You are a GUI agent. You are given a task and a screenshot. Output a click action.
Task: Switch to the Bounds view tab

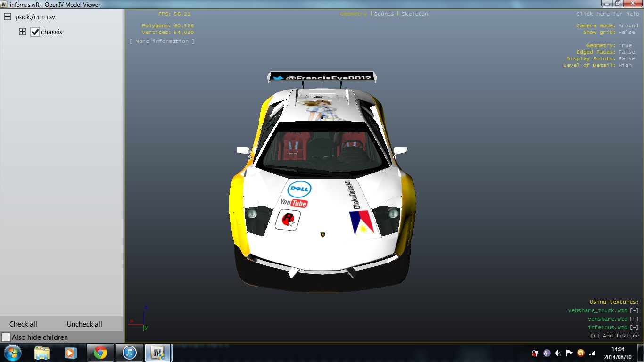pyautogui.click(x=384, y=14)
